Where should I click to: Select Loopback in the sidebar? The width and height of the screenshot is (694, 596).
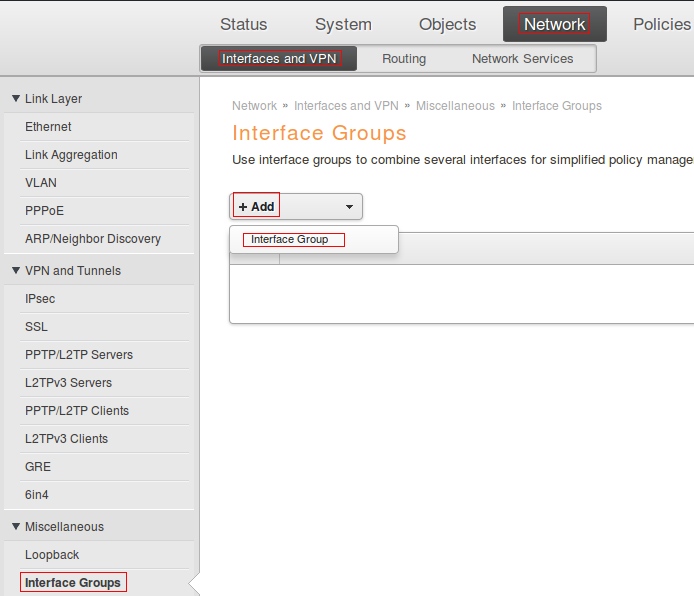pos(52,555)
